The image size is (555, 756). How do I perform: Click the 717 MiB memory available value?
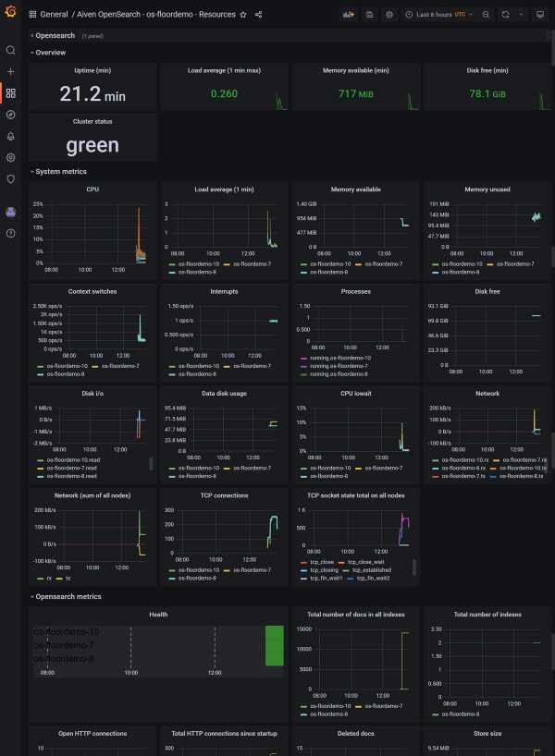(x=356, y=94)
